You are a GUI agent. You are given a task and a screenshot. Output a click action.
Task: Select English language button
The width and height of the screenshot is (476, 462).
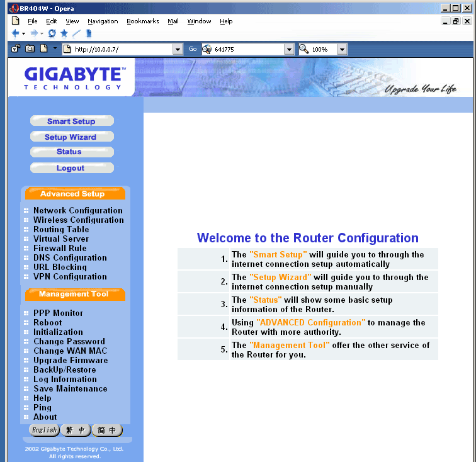pyautogui.click(x=44, y=430)
